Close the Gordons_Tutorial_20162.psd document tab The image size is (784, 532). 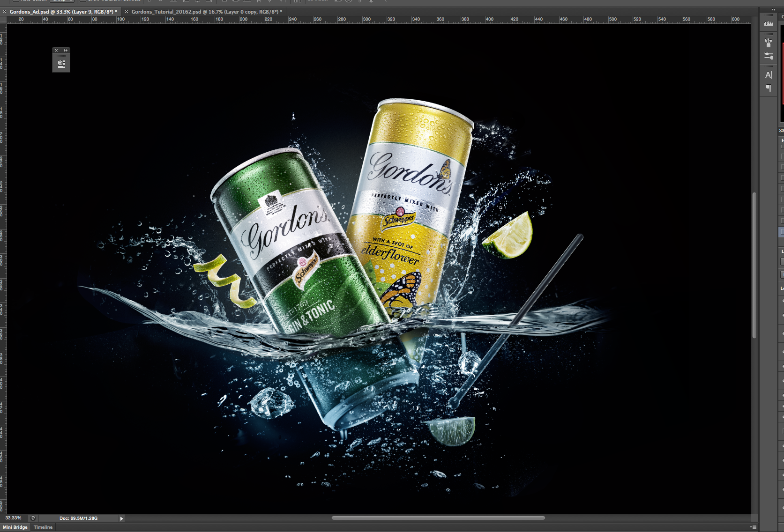[127, 12]
